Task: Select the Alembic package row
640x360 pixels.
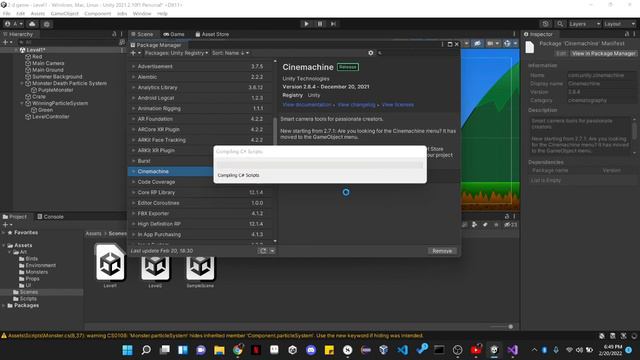Action: (x=201, y=77)
